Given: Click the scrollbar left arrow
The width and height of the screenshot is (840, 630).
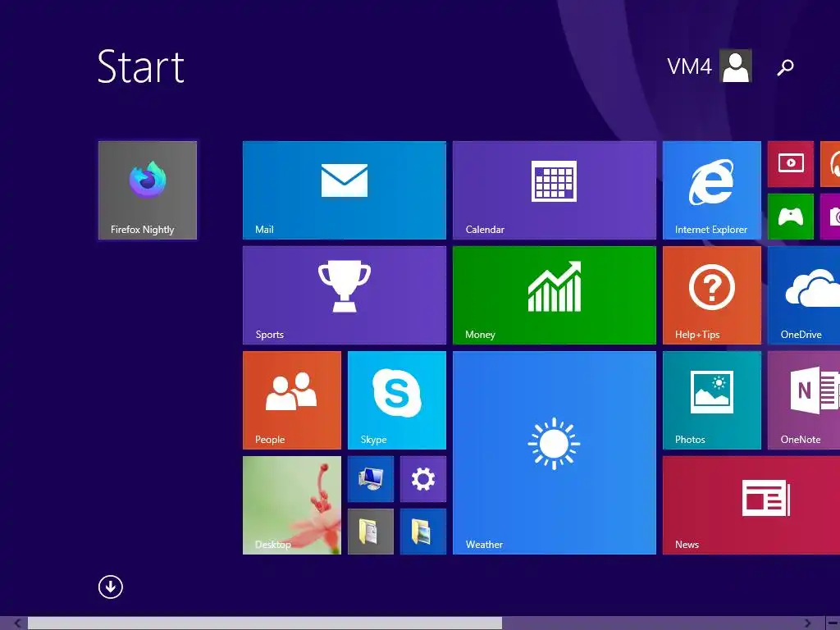Looking at the screenshot, I should pyautogui.click(x=17, y=623).
